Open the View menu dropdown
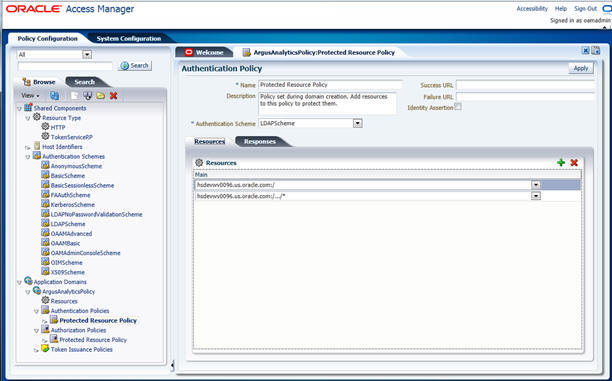 click(30, 96)
